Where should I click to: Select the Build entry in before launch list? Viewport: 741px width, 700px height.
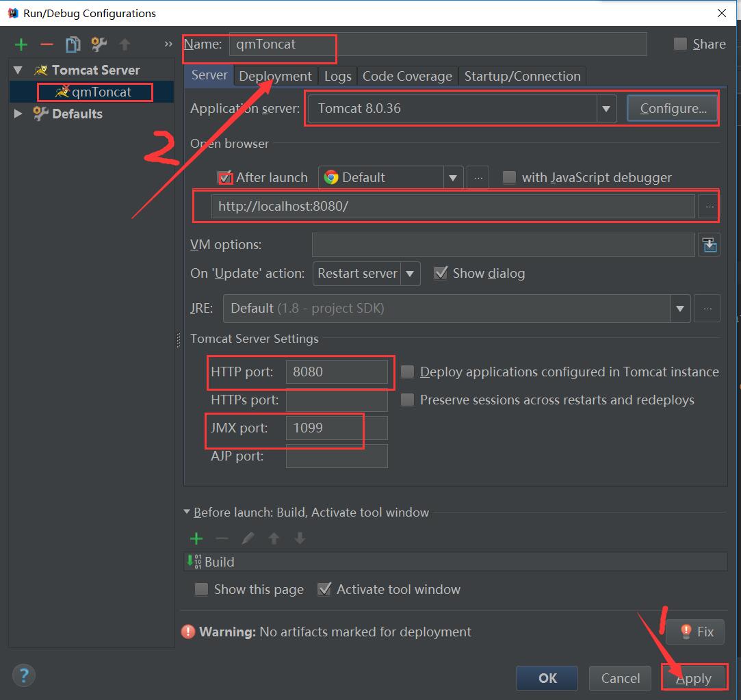[455, 562]
